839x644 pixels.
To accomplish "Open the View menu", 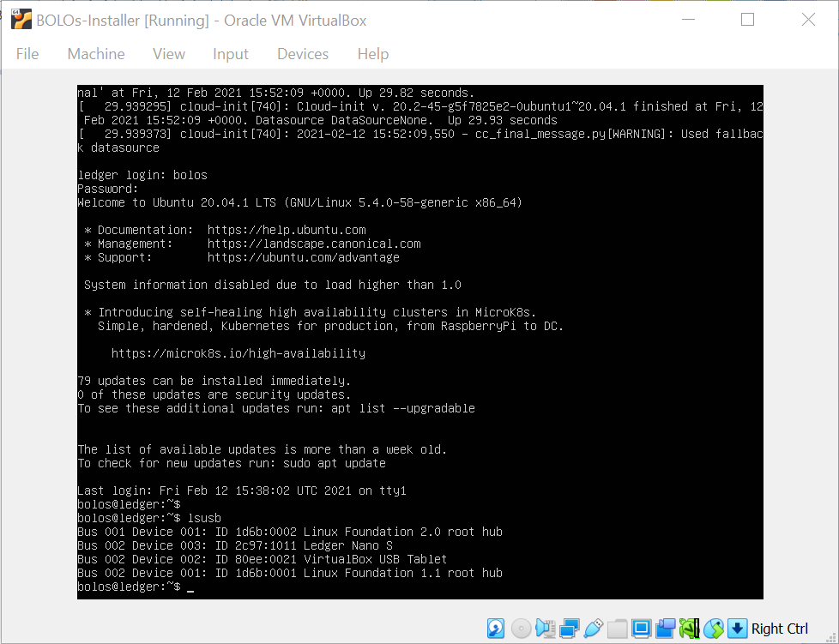I will coord(169,54).
